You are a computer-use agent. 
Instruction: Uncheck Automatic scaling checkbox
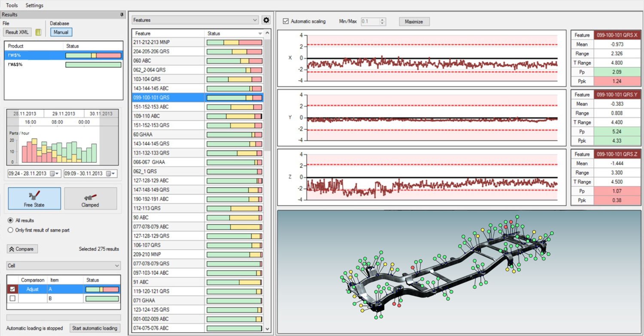tap(286, 21)
